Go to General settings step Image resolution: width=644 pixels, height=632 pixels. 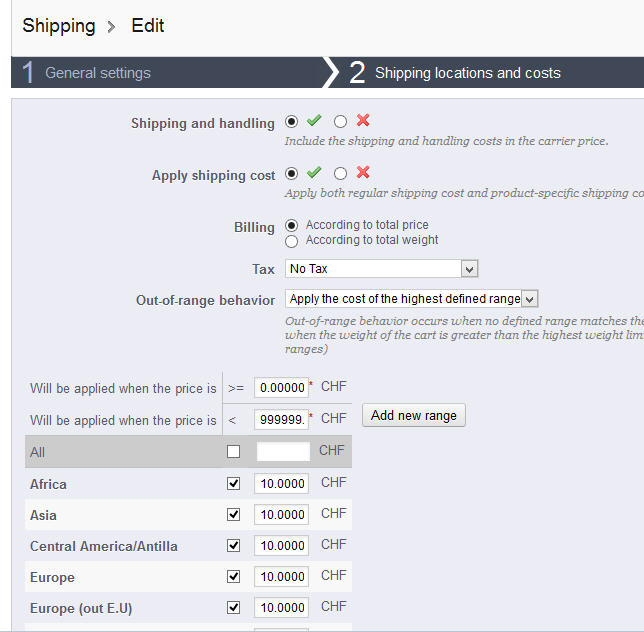click(x=98, y=73)
